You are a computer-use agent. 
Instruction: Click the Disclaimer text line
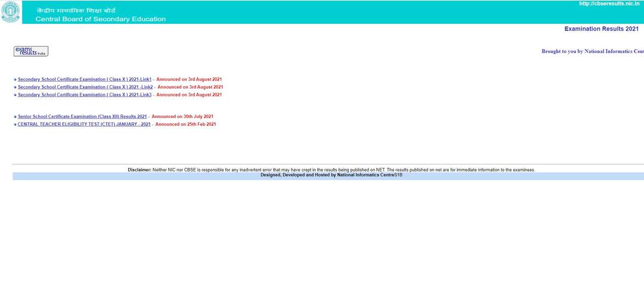coord(331,170)
